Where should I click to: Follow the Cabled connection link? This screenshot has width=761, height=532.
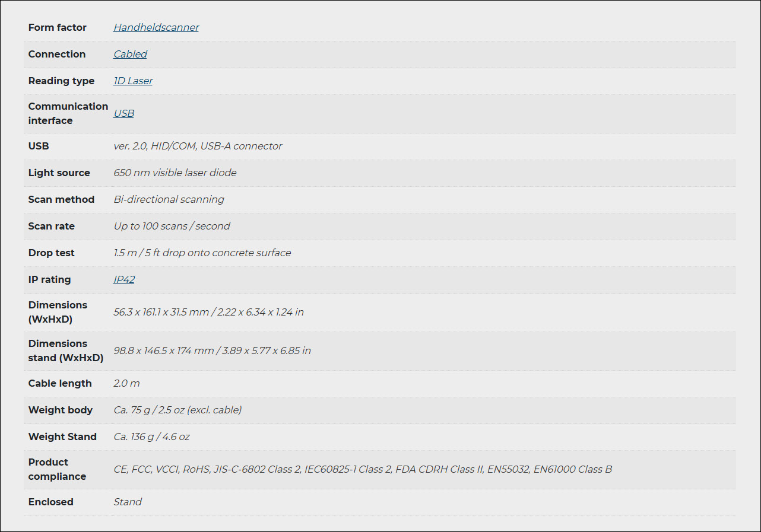[130, 54]
